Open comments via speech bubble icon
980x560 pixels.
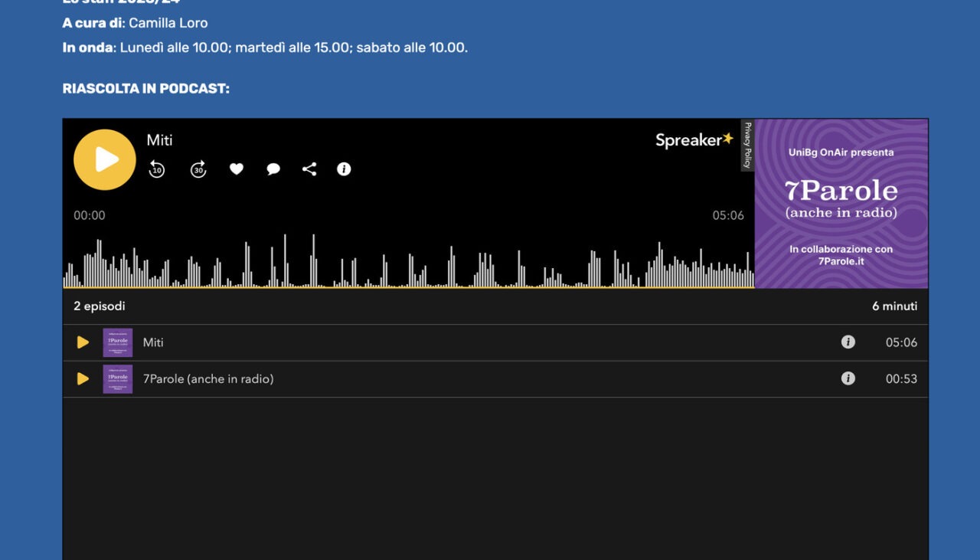[273, 169]
